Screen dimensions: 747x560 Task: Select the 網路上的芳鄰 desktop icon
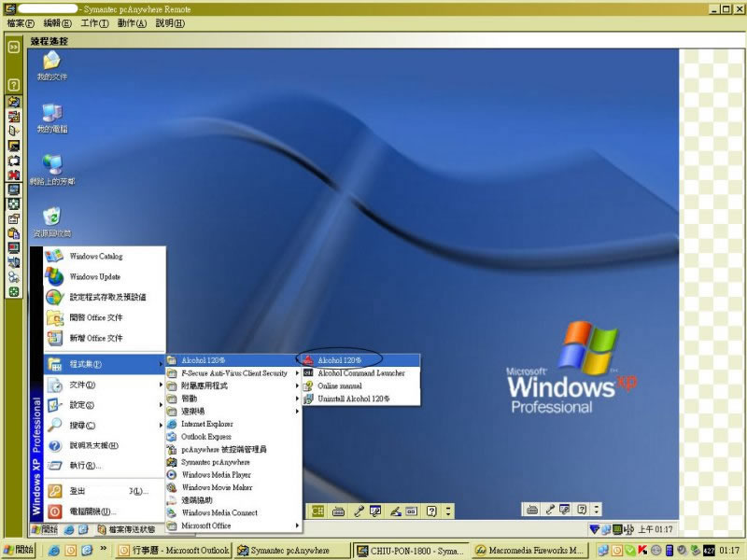click(x=52, y=170)
